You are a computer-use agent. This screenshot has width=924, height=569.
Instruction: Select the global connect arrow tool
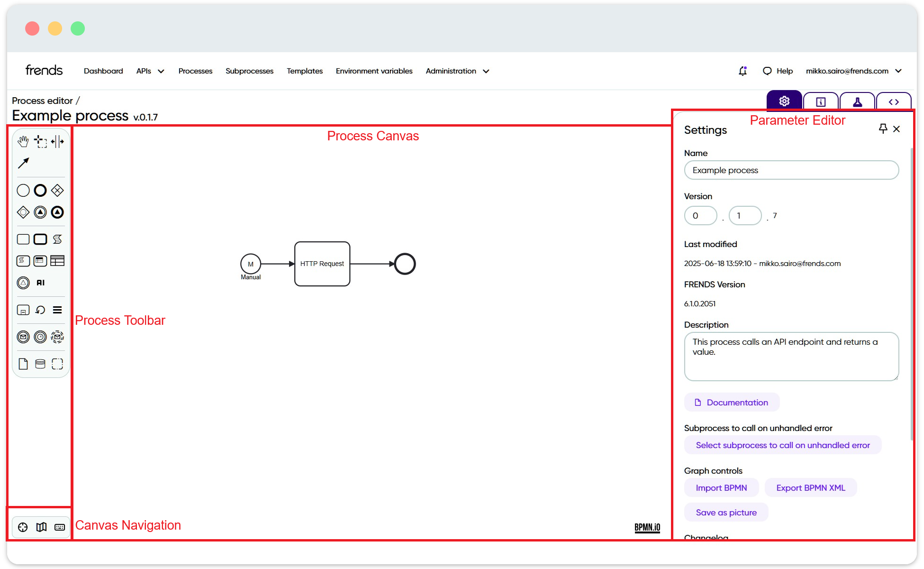pos(23,163)
